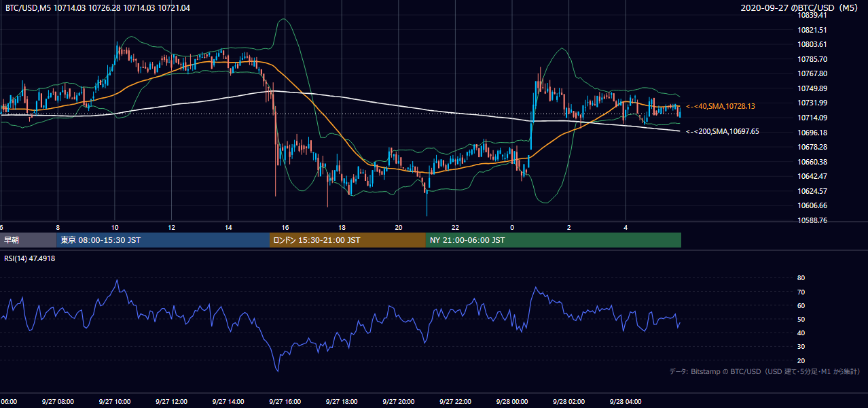Click the RSI(14) 47.4918 indicator label
Screen dimensions: 868x408
pos(29,258)
